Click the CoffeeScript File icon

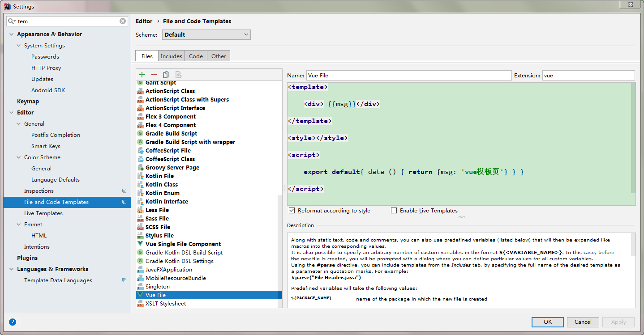[x=140, y=151]
